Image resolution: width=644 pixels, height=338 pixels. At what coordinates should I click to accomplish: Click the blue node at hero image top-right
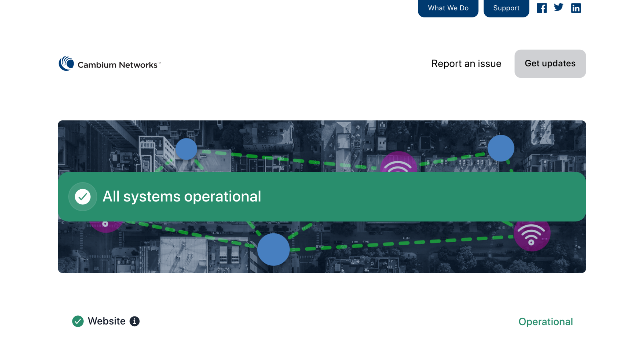[501, 148]
